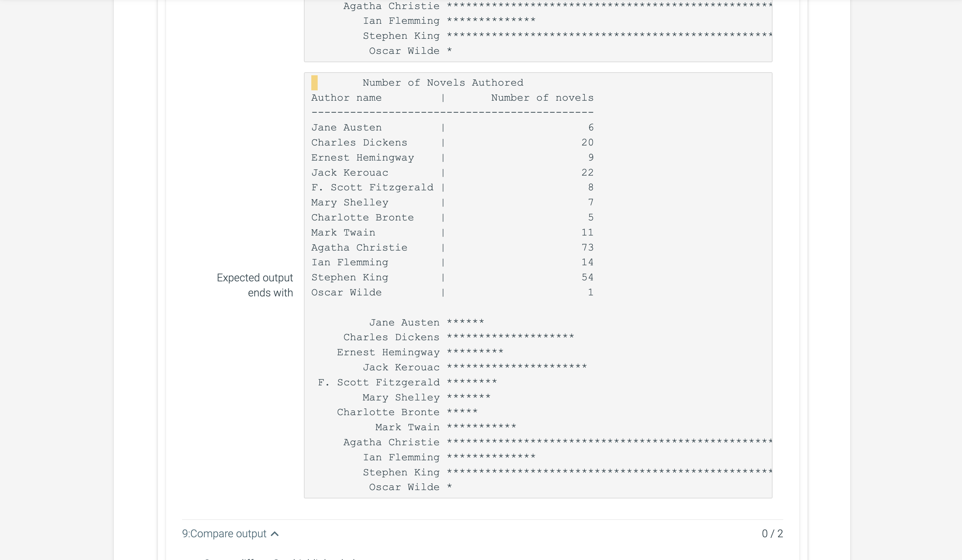Select the highlighted marker before Number of Novels Authored
The height and width of the screenshot is (560, 962).
click(x=314, y=82)
